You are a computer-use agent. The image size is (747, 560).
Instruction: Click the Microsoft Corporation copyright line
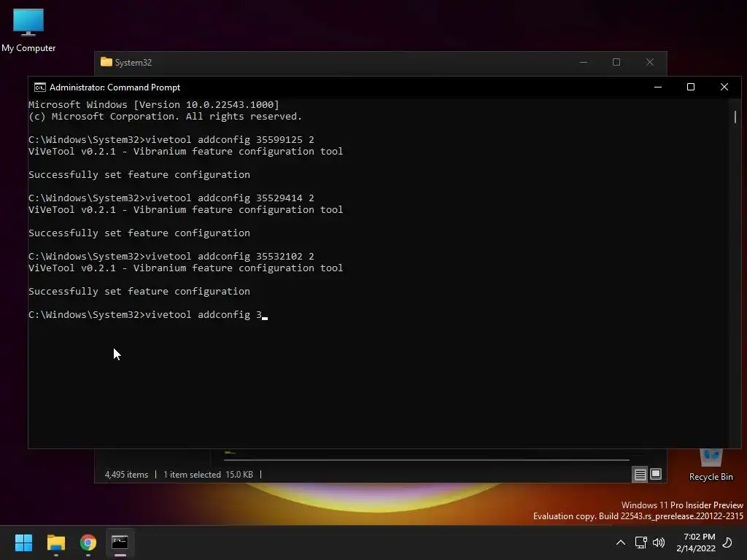click(166, 117)
